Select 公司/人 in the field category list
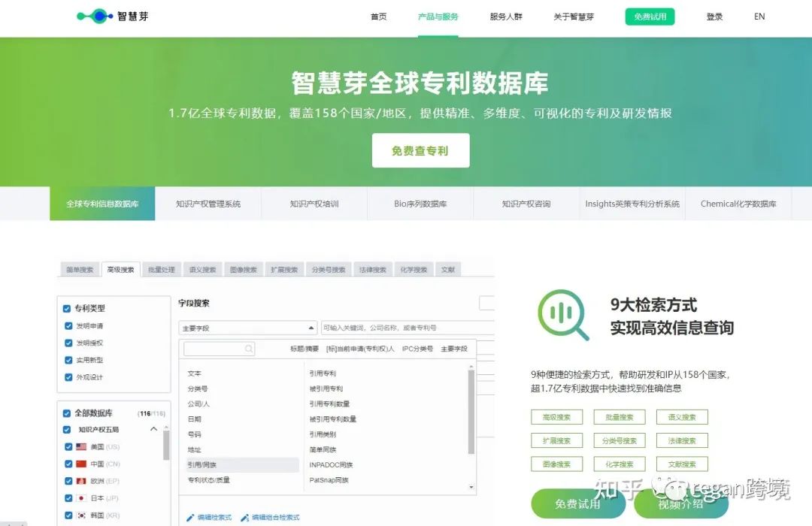The image size is (812, 526). pos(198,404)
